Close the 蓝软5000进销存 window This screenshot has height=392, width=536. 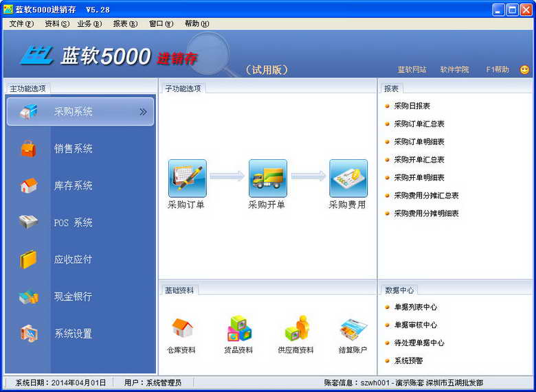526,10
